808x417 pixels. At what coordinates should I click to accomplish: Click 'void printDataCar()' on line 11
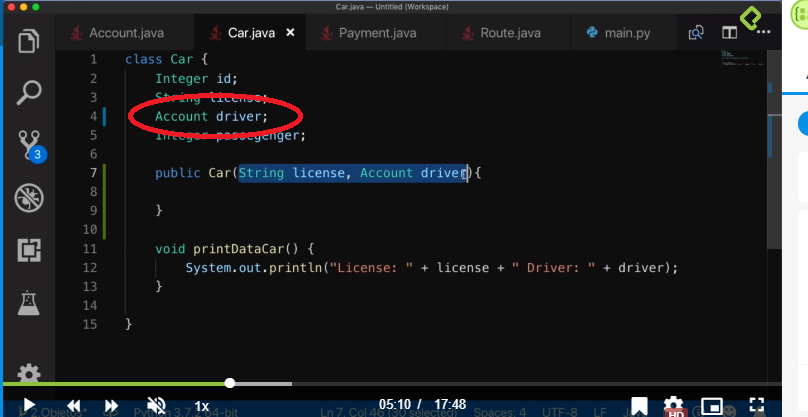point(227,249)
